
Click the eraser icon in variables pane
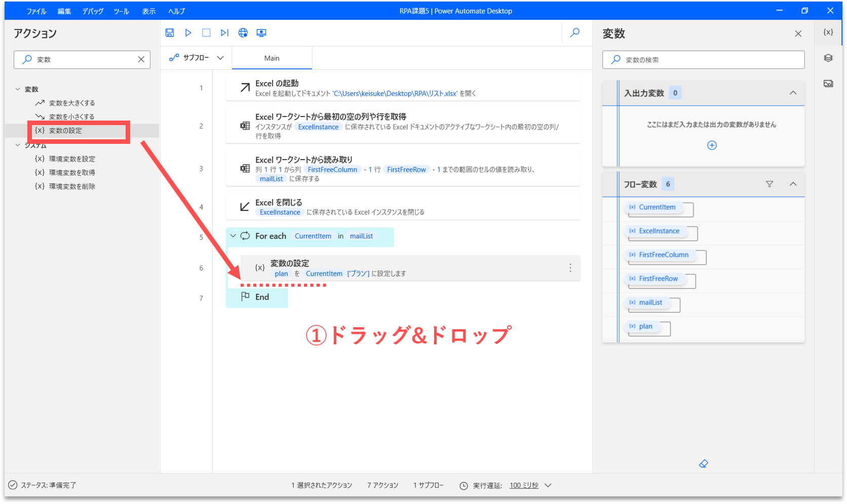point(704,463)
